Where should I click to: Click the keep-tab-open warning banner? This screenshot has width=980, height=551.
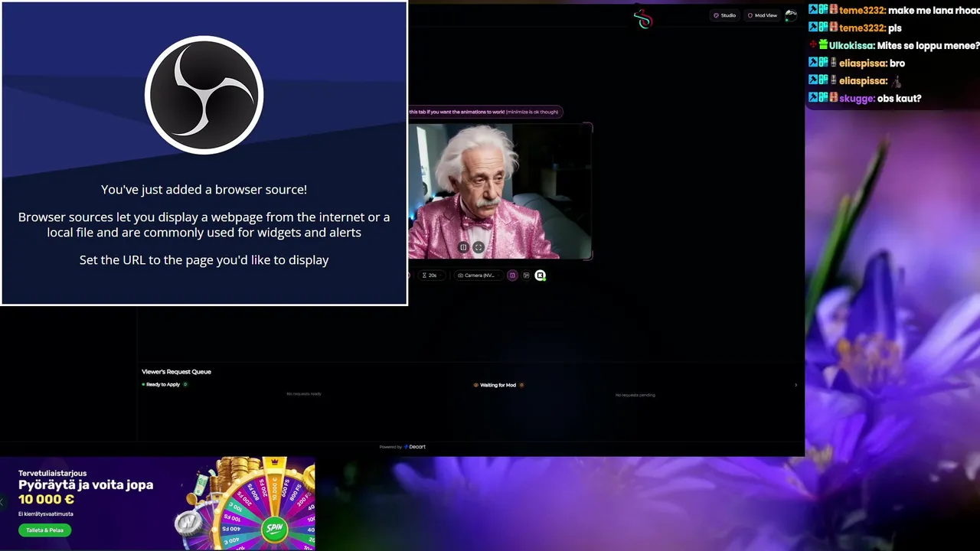485,112
